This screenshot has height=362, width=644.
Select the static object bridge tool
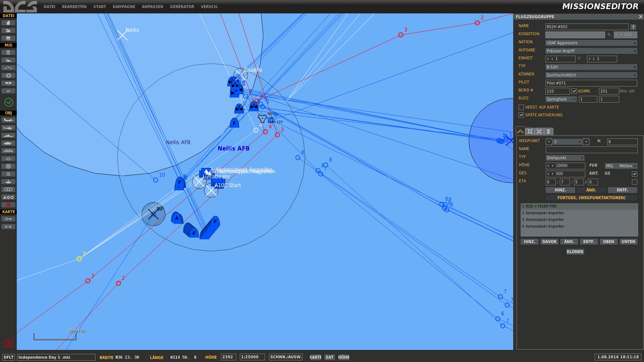pyautogui.click(x=8, y=151)
